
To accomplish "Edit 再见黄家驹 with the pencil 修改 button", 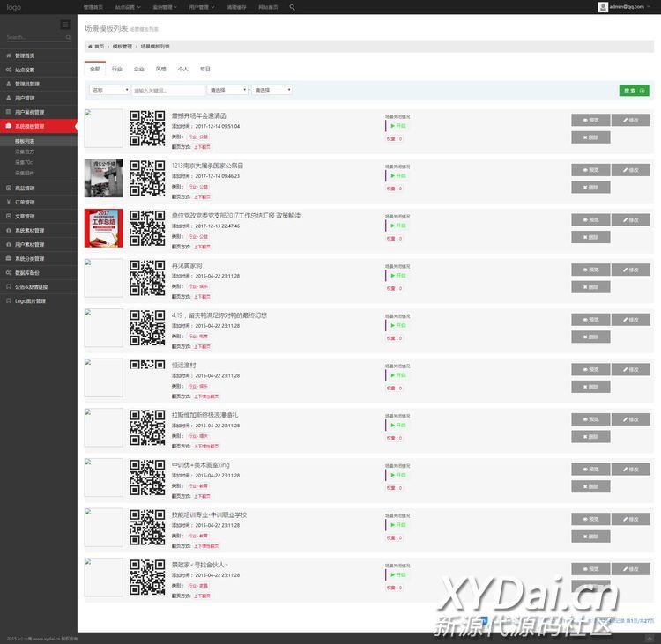I will [x=631, y=270].
